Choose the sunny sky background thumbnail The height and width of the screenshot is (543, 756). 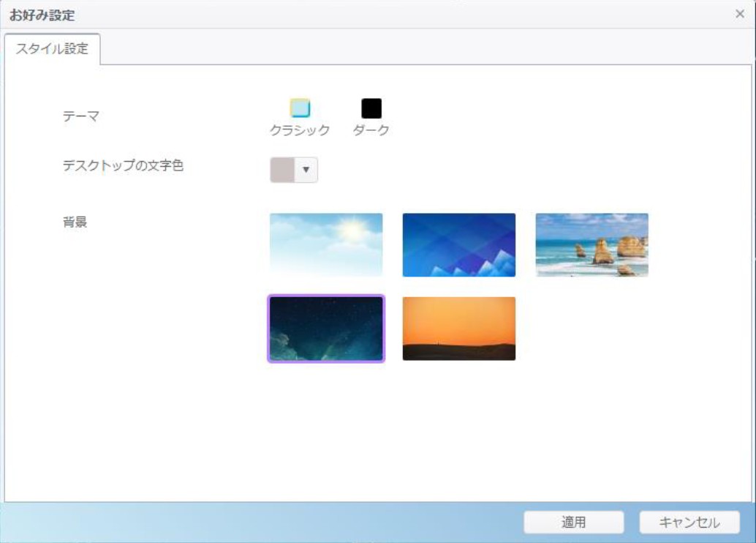point(326,245)
